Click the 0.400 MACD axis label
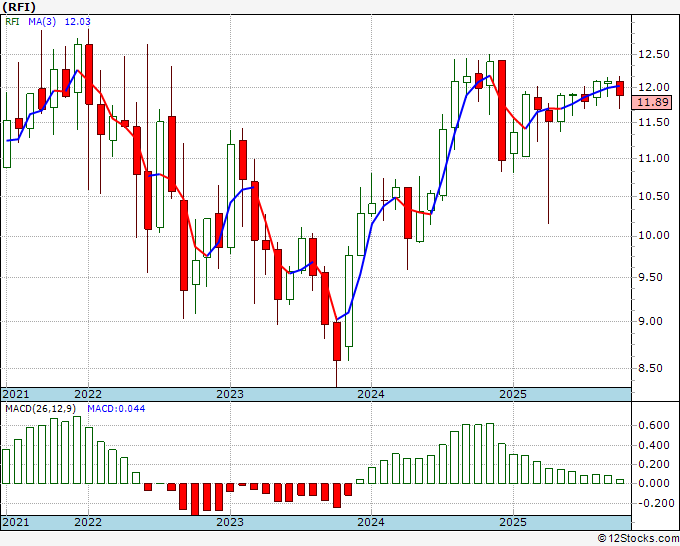Viewport: 680px width, 546px height. pos(654,445)
